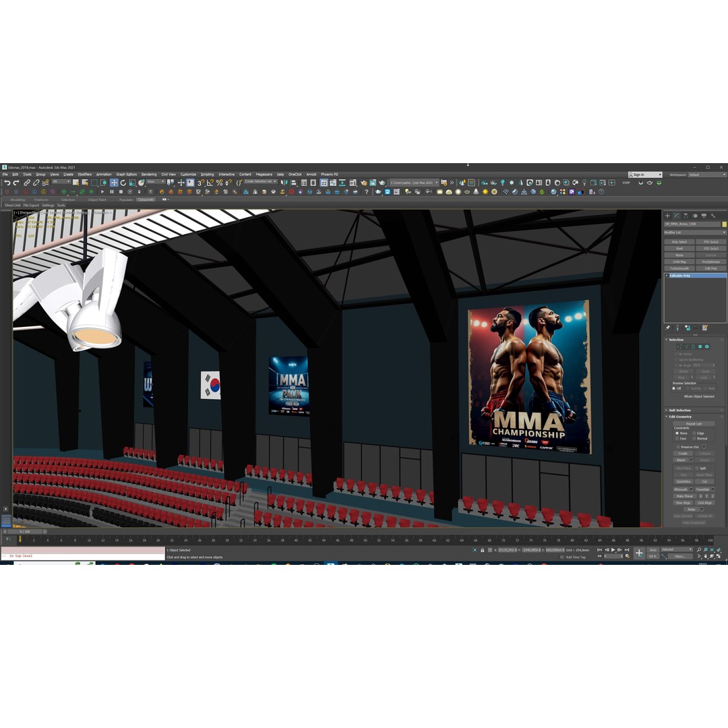Open the View reference coordinate dropdown
Image resolution: width=728 pixels, height=728 pixels.
[x=156, y=181]
